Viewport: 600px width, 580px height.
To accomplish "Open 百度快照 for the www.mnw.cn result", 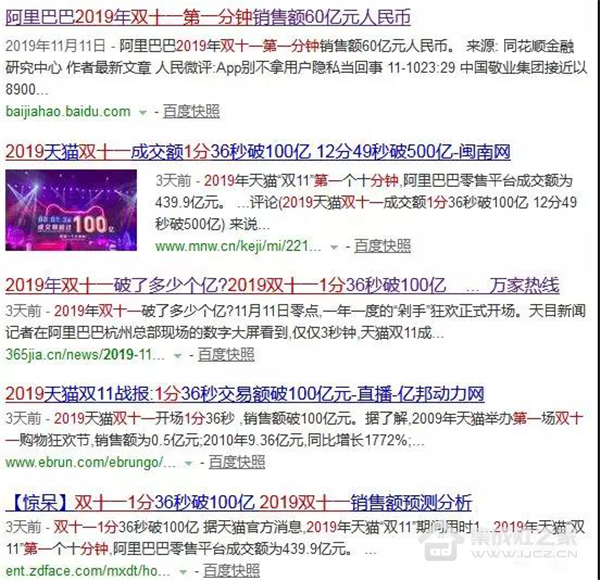I will [x=382, y=246].
